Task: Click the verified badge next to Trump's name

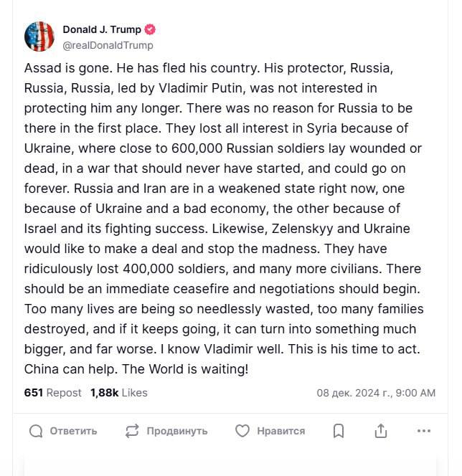Action: click(x=151, y=30)
